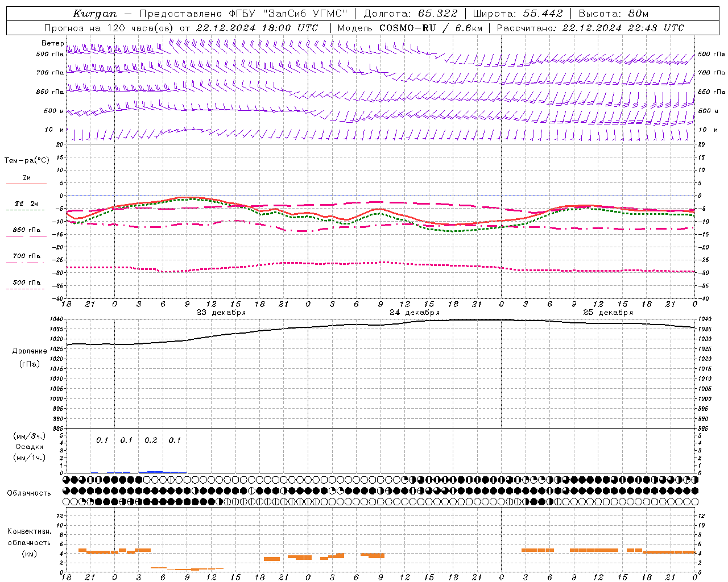728x582 pixels.
Task: Click the 850 гПа temperature legend label
Action: 27,230
